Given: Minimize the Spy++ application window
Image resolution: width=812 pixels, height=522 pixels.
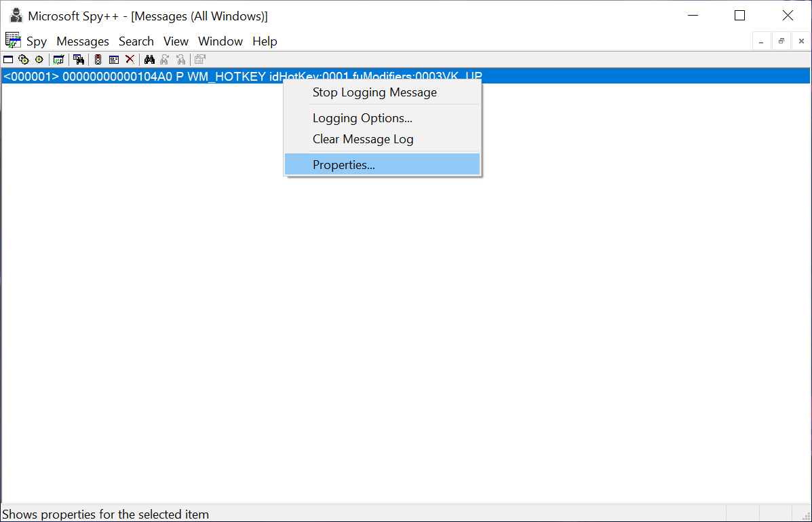Looking at the screenshot, I should pyautogui.click(x=693, y=16).
